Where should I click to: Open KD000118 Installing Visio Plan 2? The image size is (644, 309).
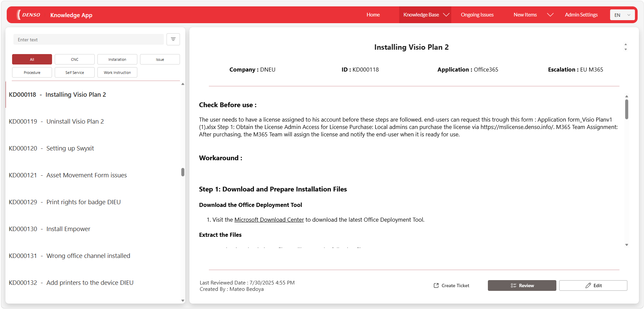93,95
